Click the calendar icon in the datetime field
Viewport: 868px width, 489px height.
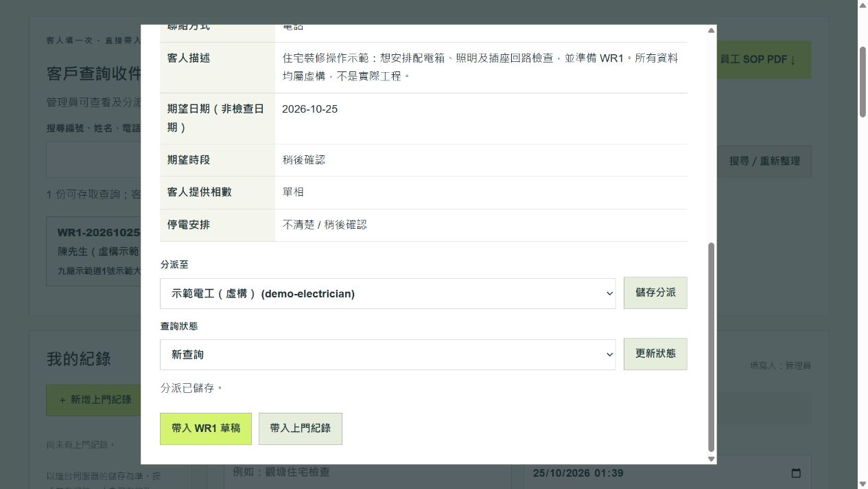pos(796,473)
